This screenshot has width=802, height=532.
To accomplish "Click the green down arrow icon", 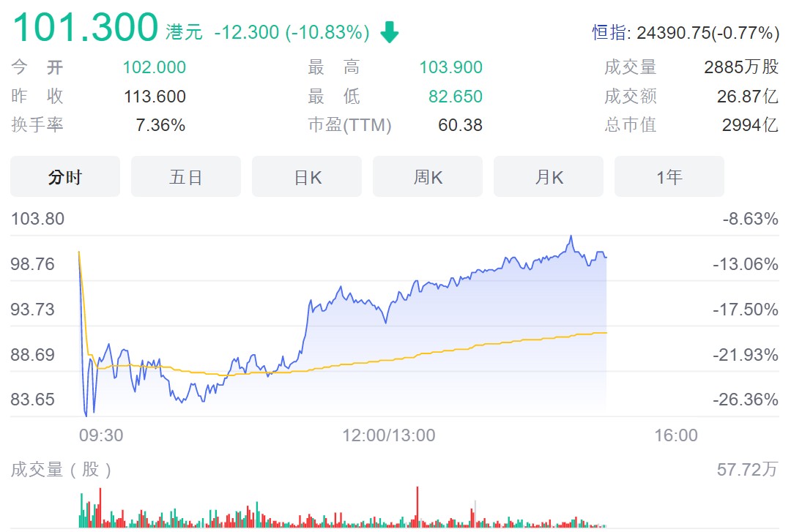I will 390,33.
